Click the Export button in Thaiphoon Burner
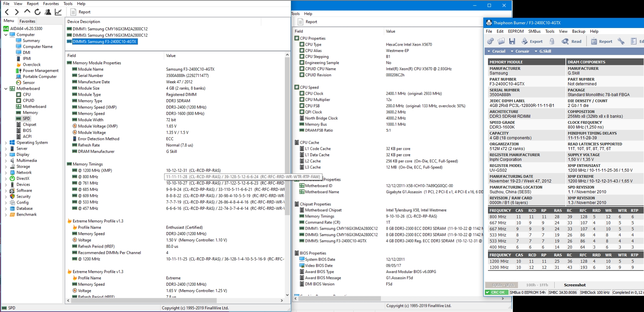 (x=532, y=41)
